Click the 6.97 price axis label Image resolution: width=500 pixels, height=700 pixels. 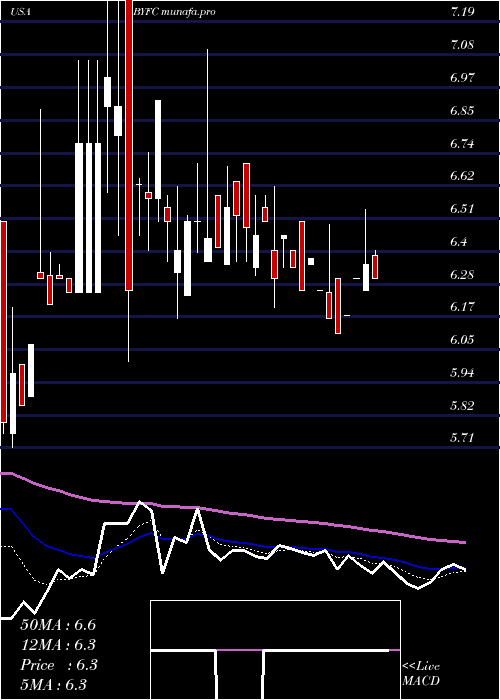tap(462, 78)
